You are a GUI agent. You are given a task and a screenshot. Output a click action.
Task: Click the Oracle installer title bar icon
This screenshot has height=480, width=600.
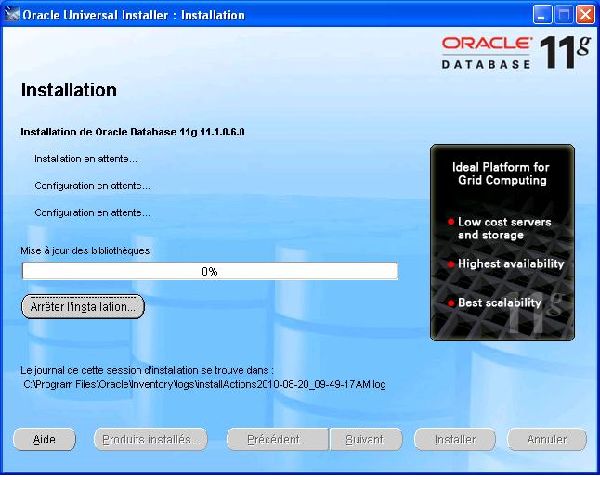[11, 15]
